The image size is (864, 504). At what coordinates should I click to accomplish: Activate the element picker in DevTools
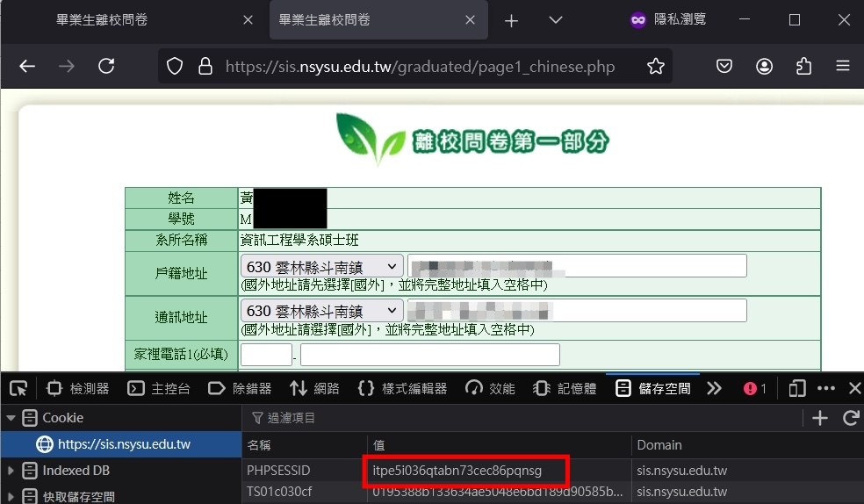pos(18,389)
